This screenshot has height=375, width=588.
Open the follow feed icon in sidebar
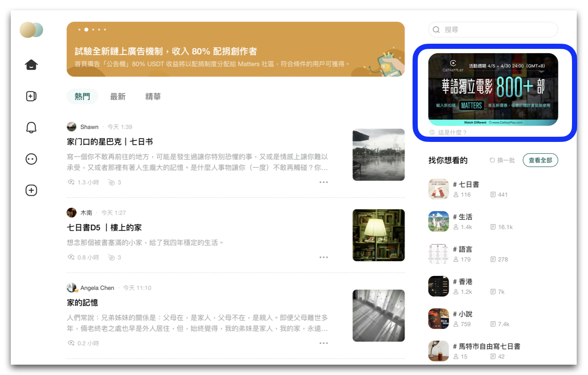pos(31,96)
